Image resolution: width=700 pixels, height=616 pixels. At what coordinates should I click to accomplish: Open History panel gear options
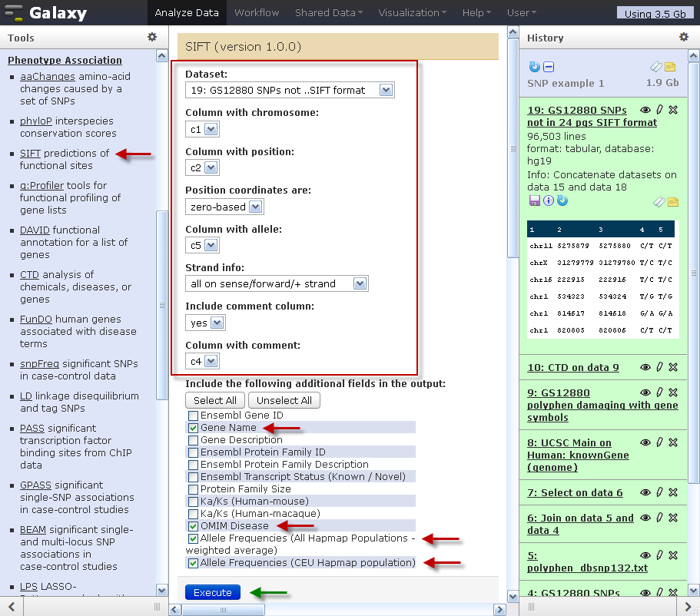(684, 37)
